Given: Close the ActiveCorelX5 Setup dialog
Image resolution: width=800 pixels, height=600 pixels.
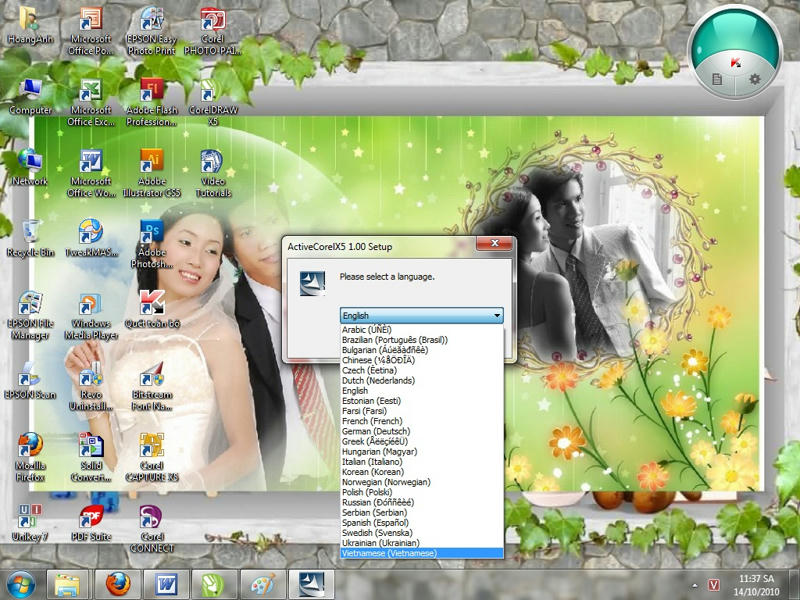Looking at the screenshot, I should click(494, 245).
